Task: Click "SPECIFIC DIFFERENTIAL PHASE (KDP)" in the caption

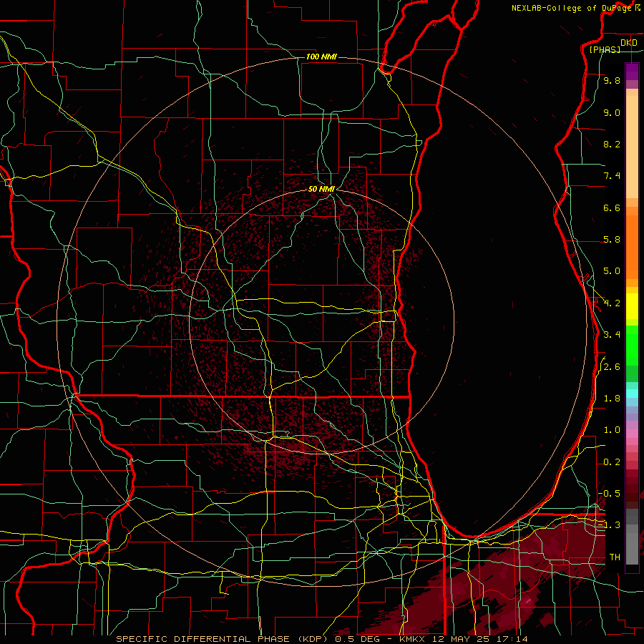Action: (x=223, y=639)
